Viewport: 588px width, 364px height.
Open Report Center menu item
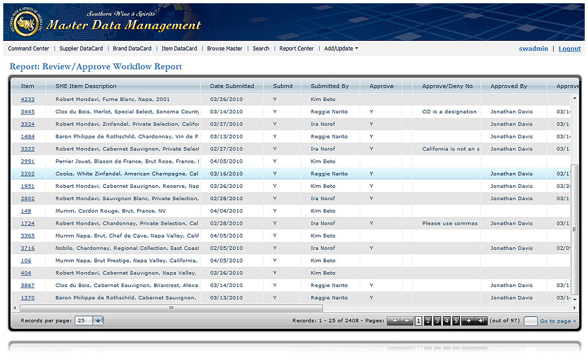296,49
